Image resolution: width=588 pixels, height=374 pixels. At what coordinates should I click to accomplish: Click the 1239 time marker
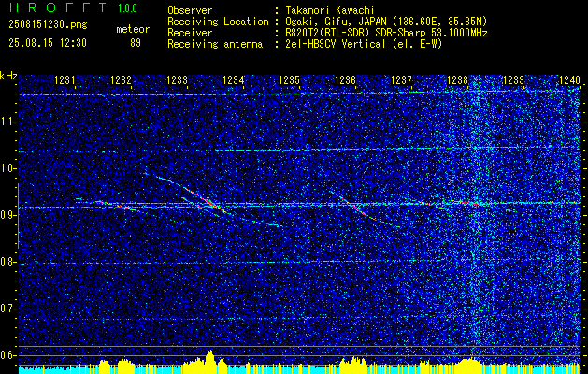click(x=513, y=79)
